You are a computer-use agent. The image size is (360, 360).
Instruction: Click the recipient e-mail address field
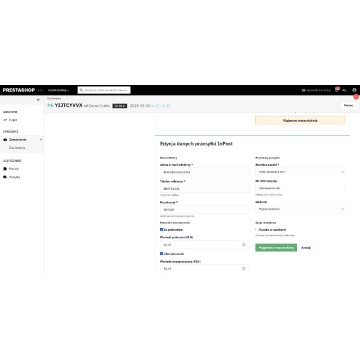click(204, 172)
